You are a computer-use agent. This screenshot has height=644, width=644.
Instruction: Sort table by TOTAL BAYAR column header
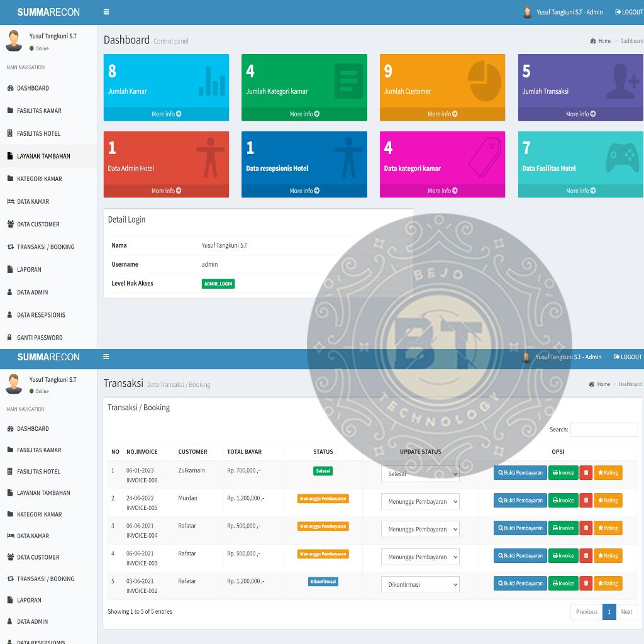(245, 452)
